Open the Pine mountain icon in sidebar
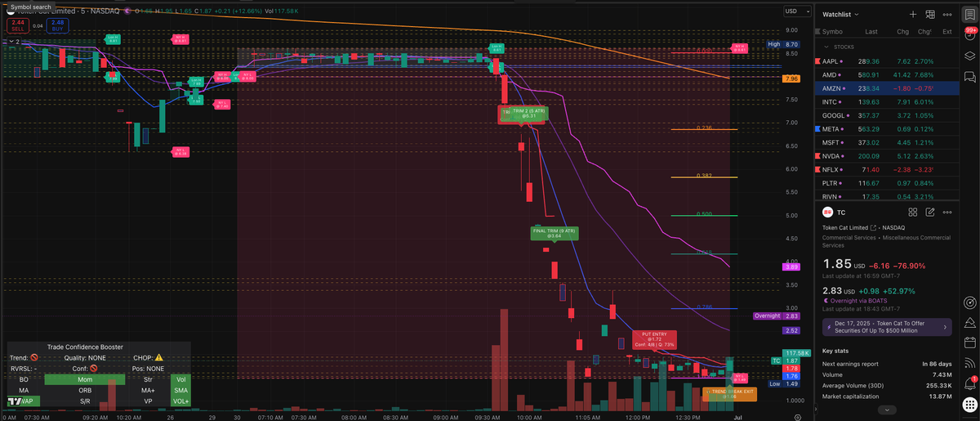 (969, 322)
